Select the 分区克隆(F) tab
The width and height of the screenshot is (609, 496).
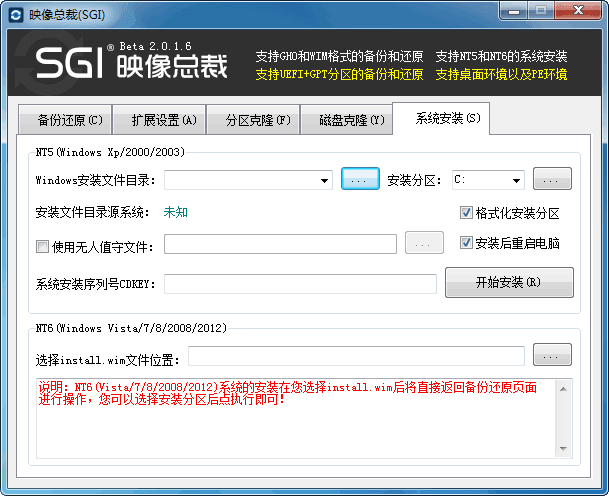[x=253, y=120]
